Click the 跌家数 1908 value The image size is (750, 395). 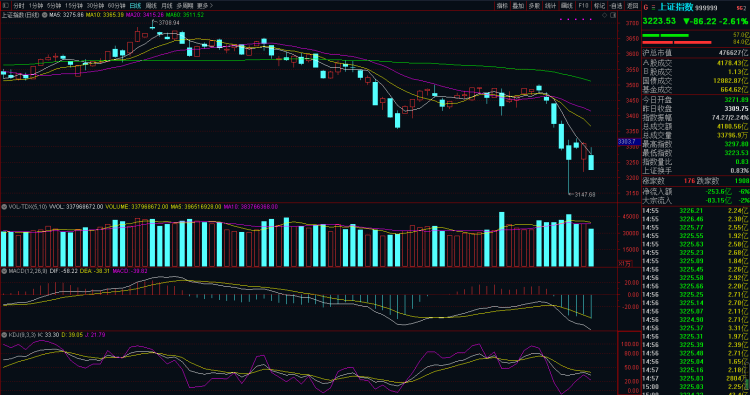coord(741,181)
